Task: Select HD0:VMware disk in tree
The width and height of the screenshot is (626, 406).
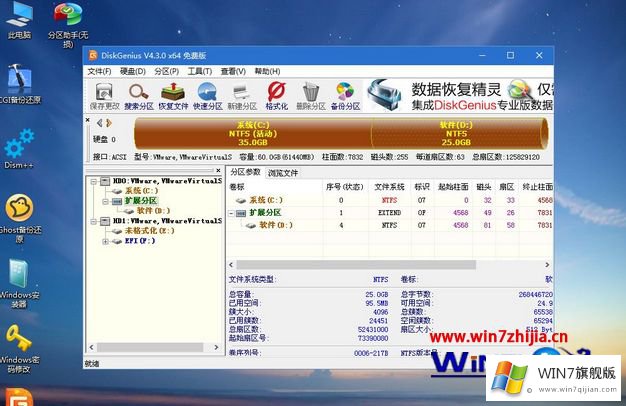Action: coord(167,181)
